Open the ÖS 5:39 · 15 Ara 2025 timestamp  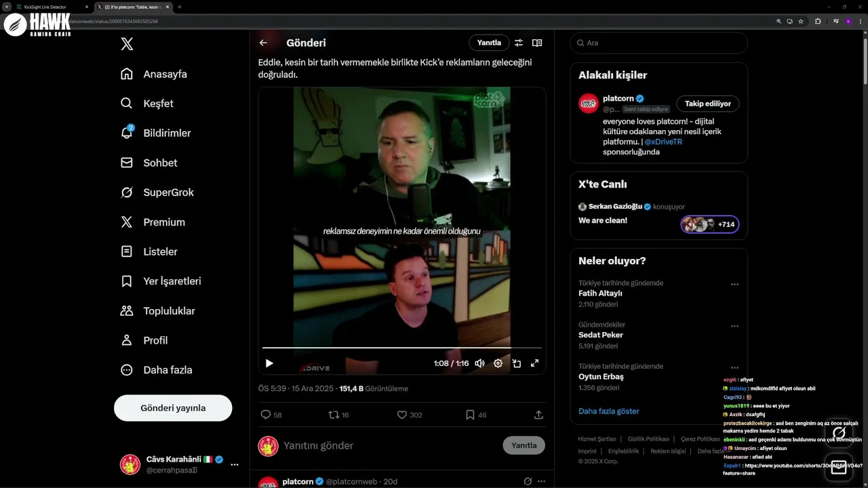click(296, 389)
